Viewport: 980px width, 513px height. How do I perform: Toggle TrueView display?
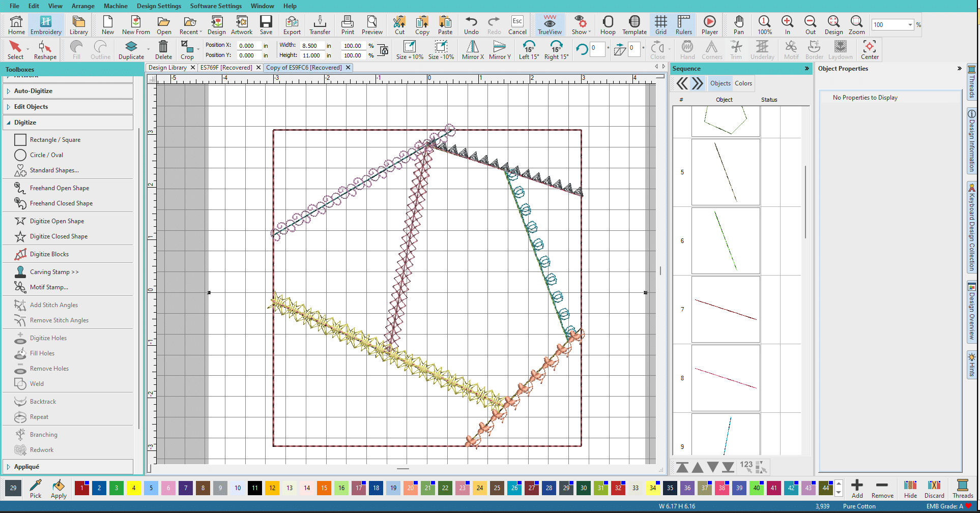coord(550,24)
